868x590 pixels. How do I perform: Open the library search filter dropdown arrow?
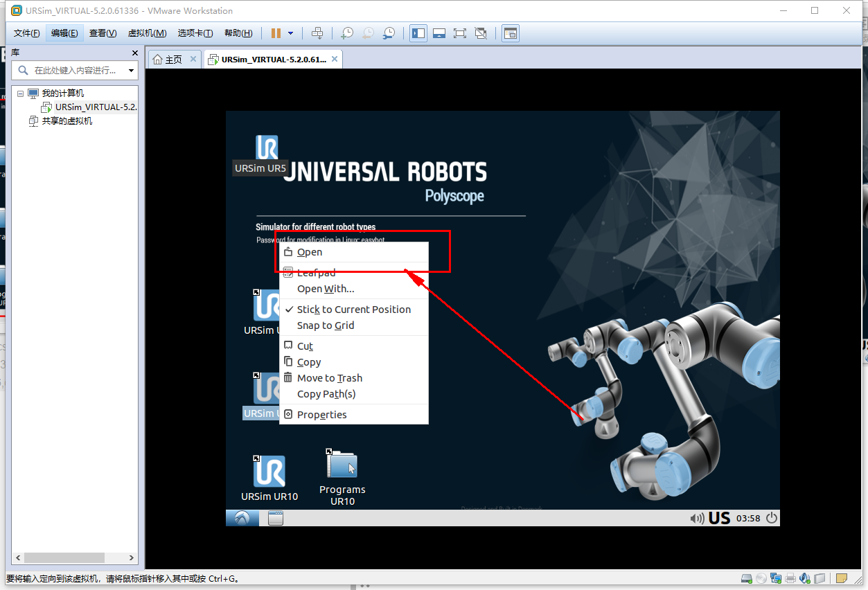pyautogui.click(x=131, y=71)
